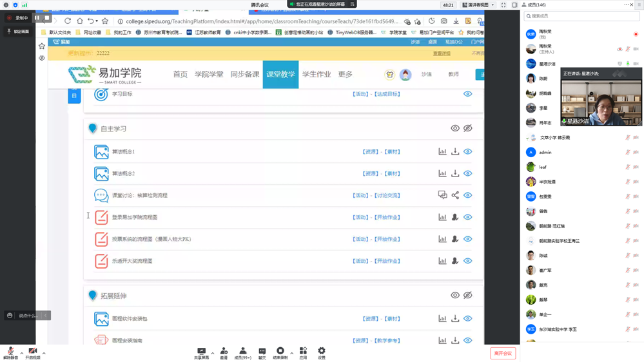Turn on video in the meeting toolbar
The height and width of the screenshot is (362, 644).
point(33,352)
